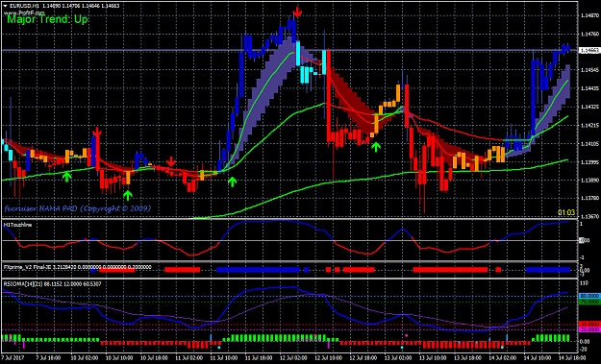
Task: Click the 1.14760 price scale label
Action: (x=589, y=34)
